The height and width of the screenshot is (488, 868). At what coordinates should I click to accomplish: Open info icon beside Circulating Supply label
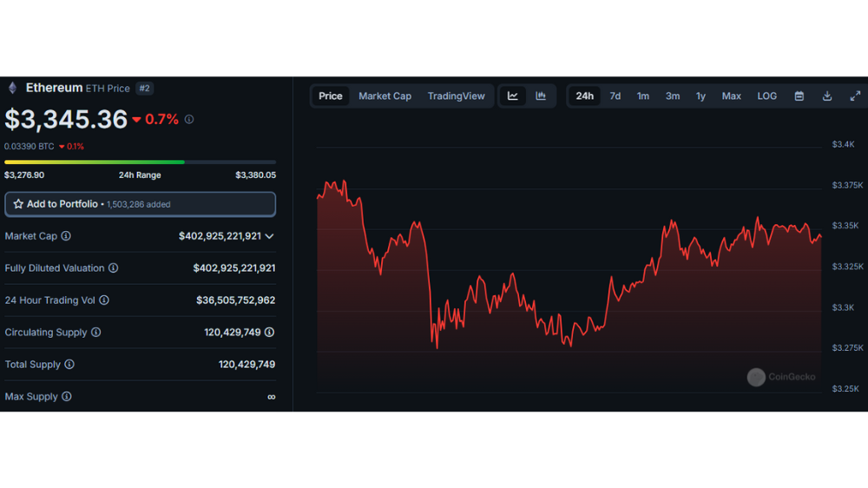(95, 333)
